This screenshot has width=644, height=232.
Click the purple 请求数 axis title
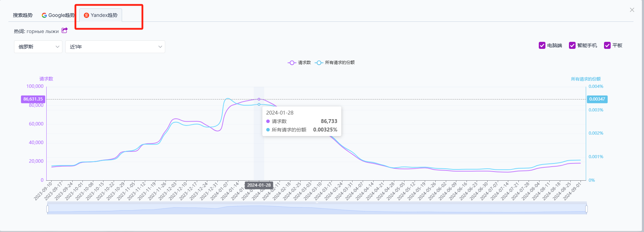pos(46,79)
